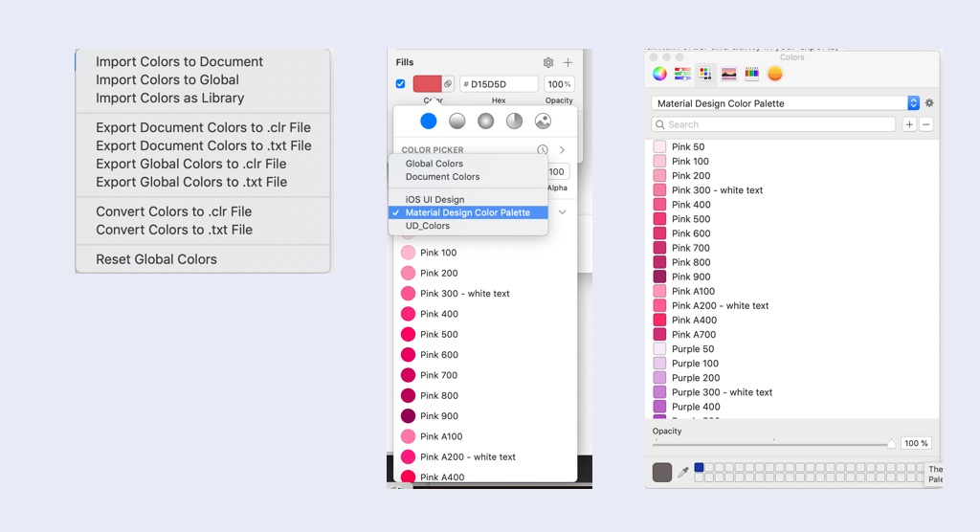Image resolution: width=980 pixels, height=532 pixels.
Task: Switch to the pencils picker tab
Action: tap(751, 74)
